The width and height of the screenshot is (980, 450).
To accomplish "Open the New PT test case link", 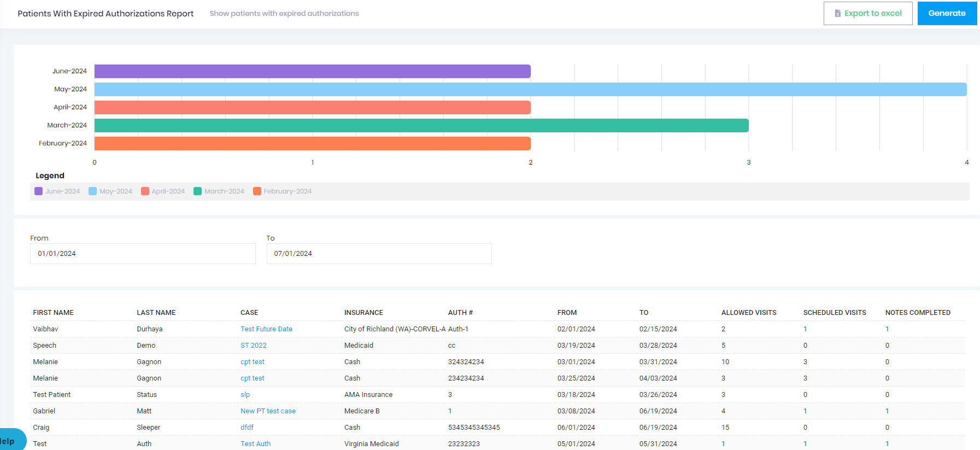I will [x=268, y=411].
